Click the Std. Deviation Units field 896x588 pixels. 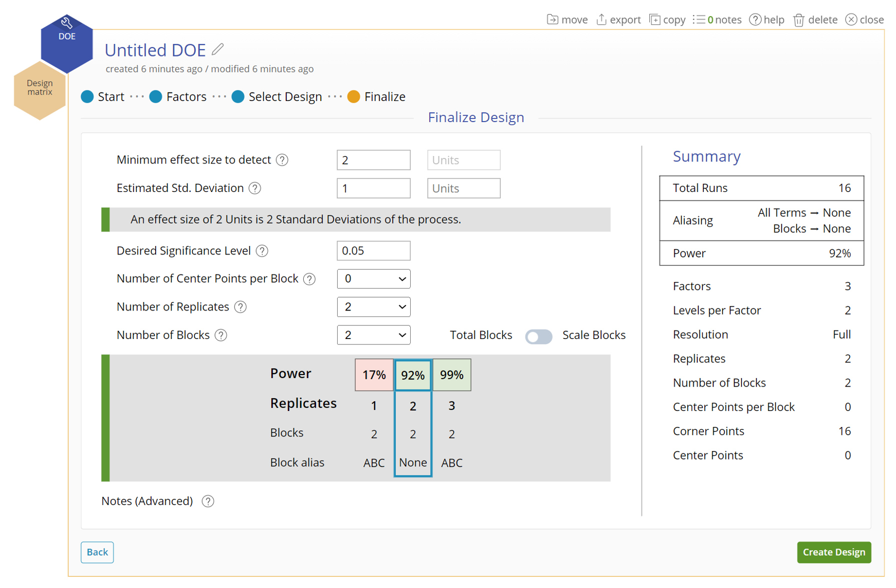(x=464, y=188)
